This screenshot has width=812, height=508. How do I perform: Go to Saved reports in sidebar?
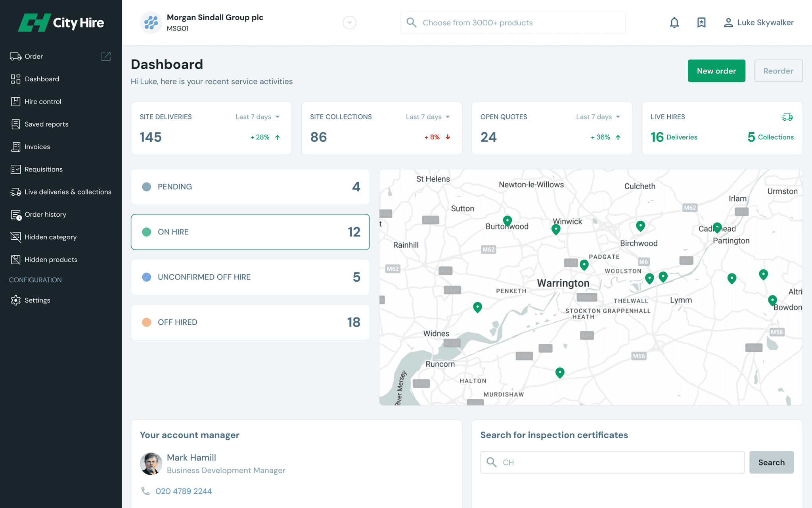46,124
